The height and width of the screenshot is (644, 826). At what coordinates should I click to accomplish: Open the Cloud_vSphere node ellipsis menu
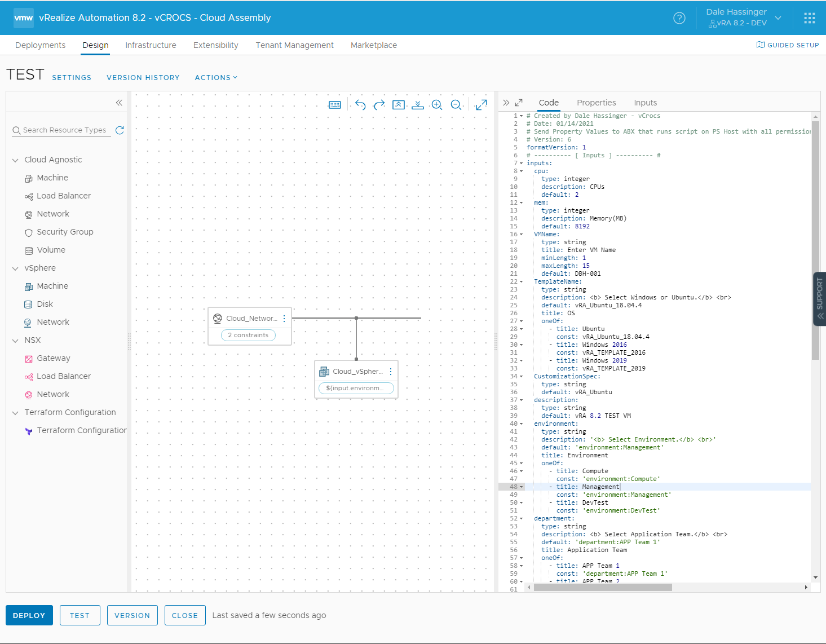390,371
